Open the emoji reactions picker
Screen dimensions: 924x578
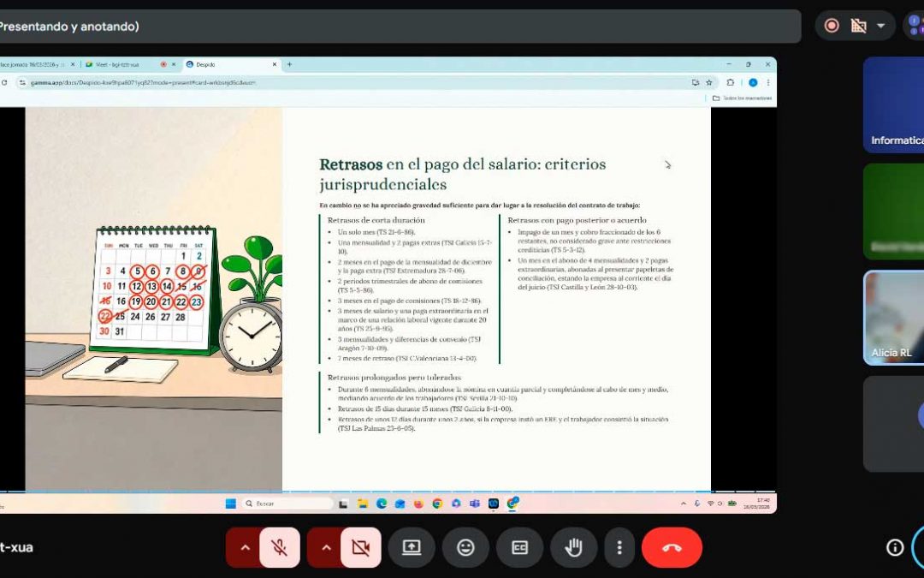click(x=465, y=548)
